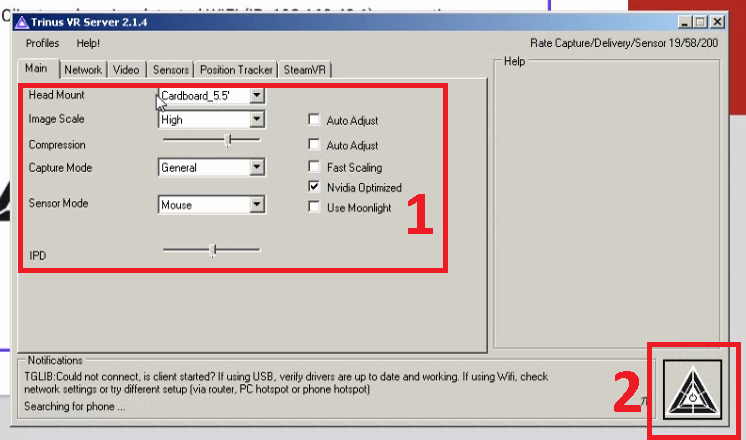Enable Auto Adjust for Image Scale
The image size is (746, 440).
click(x=314, y=119)
